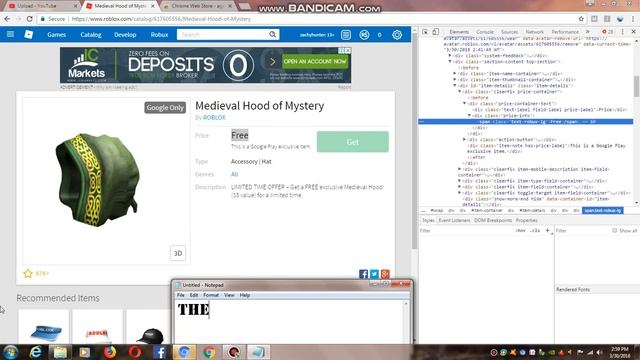This screenshot has height=360, width=640.
Task: Expand the item-type-field-container div
Action: point(460,181)
